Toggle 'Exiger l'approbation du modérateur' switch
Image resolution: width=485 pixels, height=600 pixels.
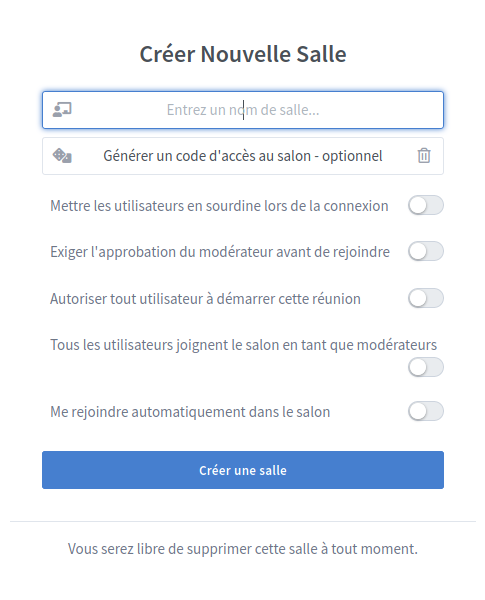tap(426, 251)
